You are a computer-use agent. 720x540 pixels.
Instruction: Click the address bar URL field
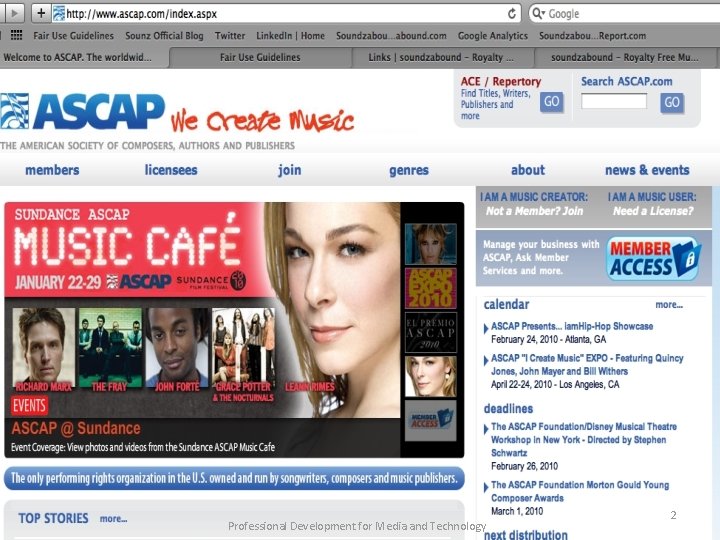coord(285,14)
